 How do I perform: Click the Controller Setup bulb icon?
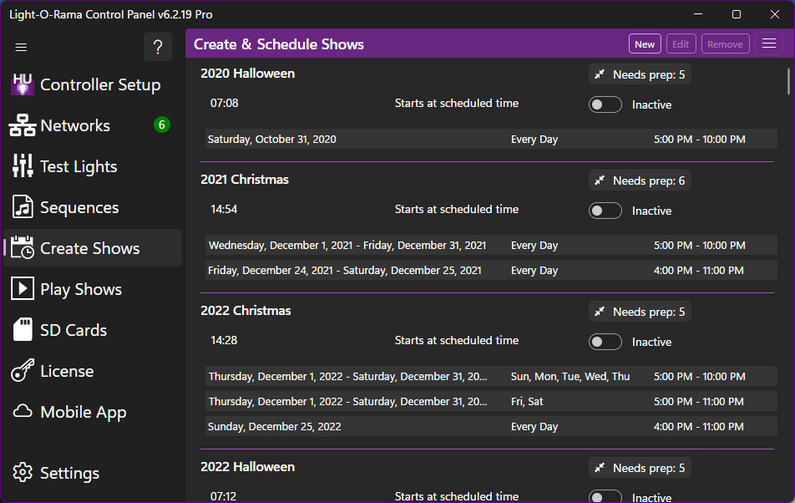pyautogui.click(x=22, y=84)
